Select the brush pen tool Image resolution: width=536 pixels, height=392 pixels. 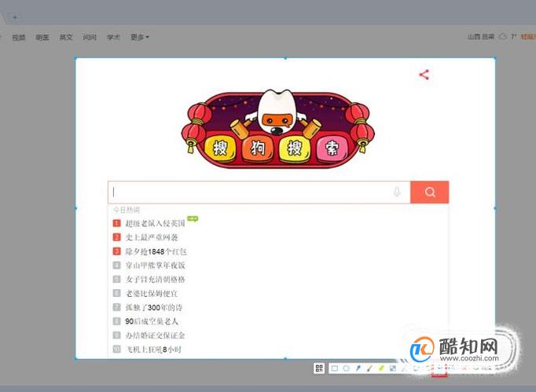coord(369,368)
